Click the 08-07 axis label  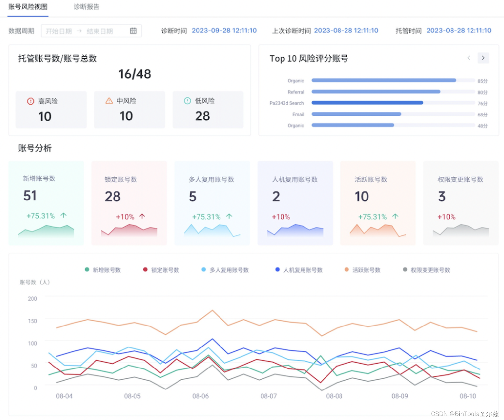pos(268,396)
